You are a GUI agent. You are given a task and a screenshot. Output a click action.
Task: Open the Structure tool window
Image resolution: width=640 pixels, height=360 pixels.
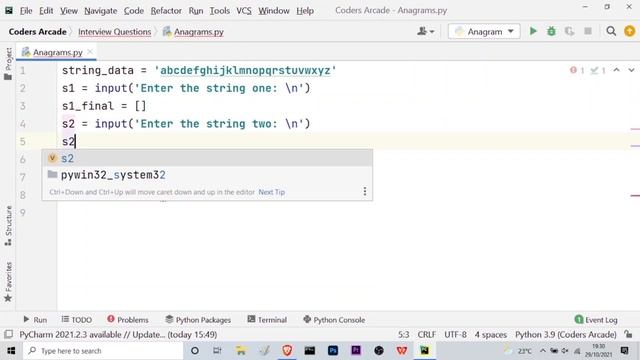8,226
